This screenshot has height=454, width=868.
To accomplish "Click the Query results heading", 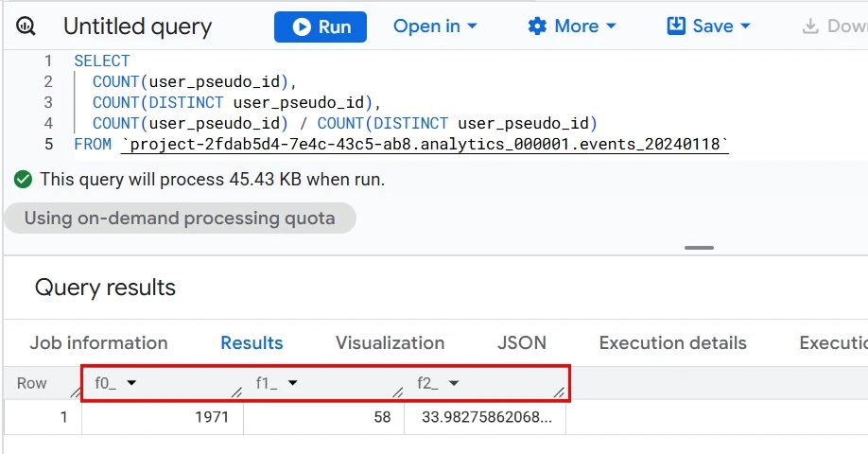I will click(x=105, y=288).
